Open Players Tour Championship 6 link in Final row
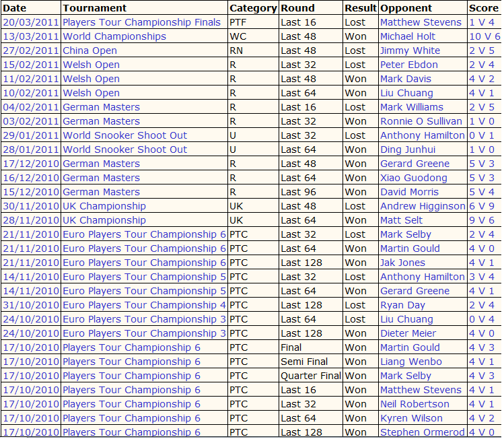 (131, 347)
